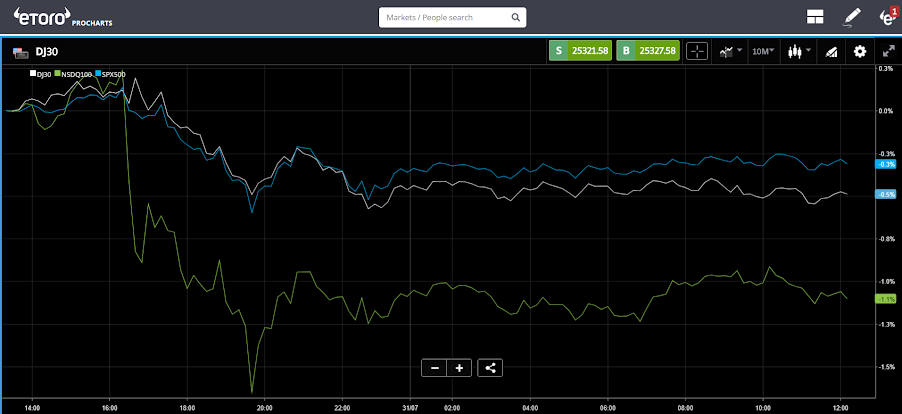Click the DJ30 white legend swatch
902x414 pixels.
click(x=33, y=74)
